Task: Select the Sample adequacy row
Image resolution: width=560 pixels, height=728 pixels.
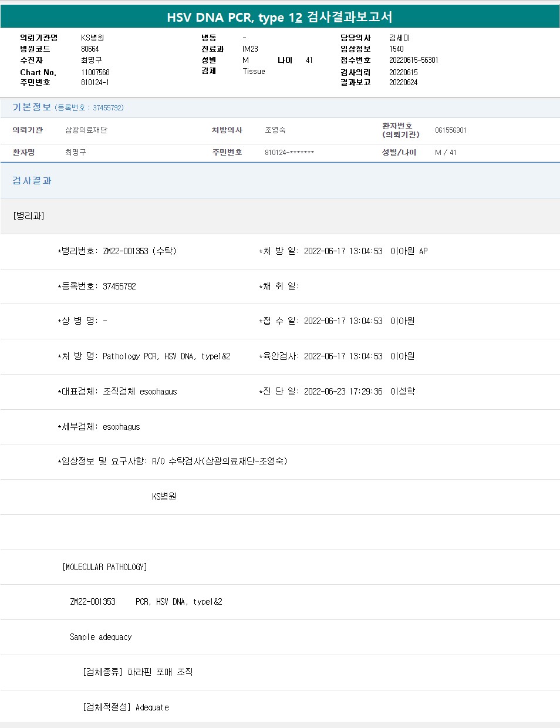Action: click(x=100, y=637)
